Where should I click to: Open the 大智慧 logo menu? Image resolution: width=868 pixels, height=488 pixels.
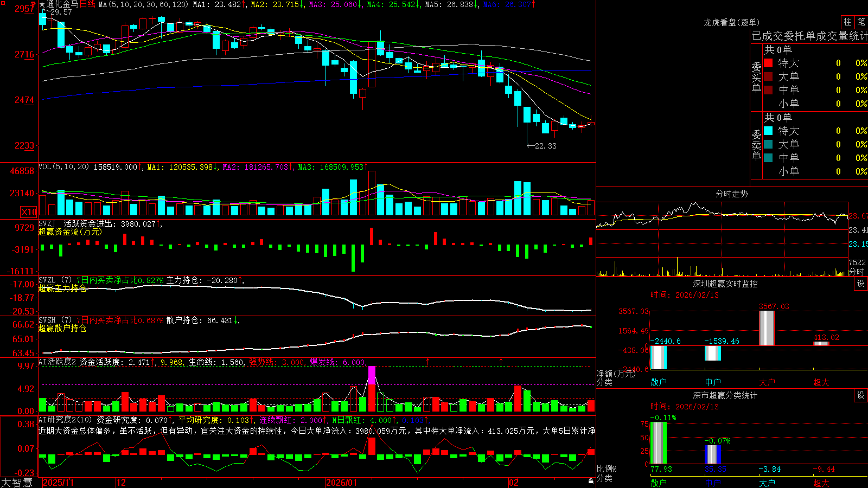coord(17,483)
